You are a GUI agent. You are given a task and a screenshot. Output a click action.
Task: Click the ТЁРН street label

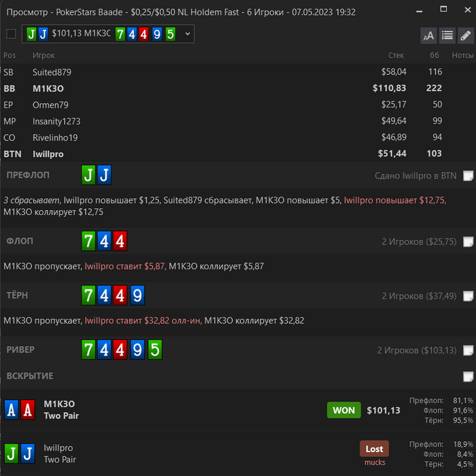point(17,295)
